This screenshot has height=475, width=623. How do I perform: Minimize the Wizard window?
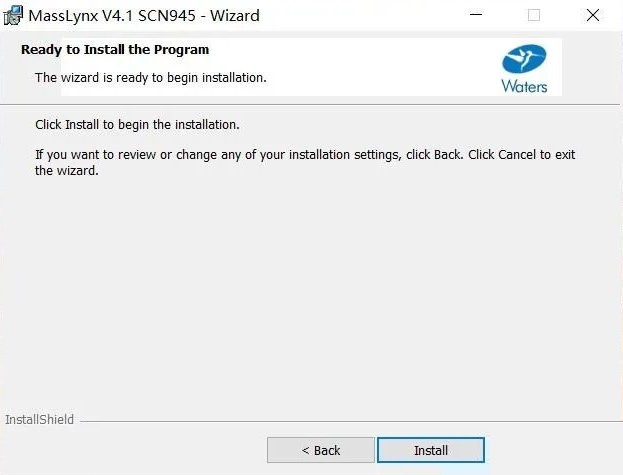coord(476,15)
